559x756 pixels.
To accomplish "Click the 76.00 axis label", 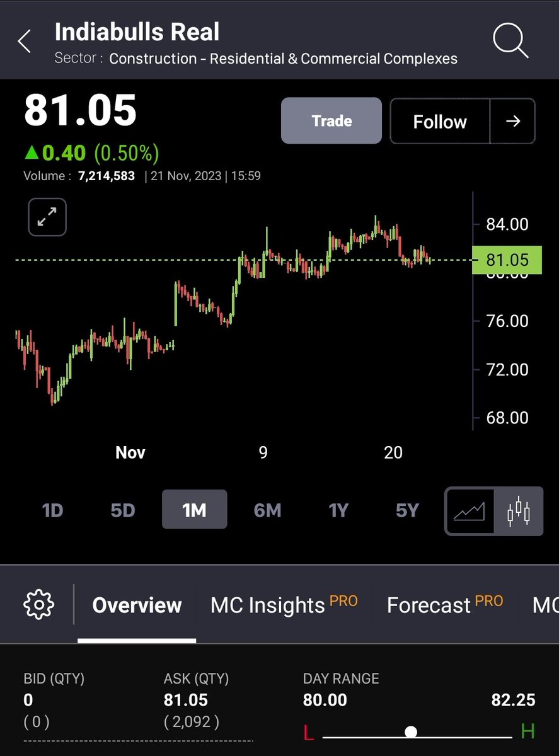I will 507,321.
